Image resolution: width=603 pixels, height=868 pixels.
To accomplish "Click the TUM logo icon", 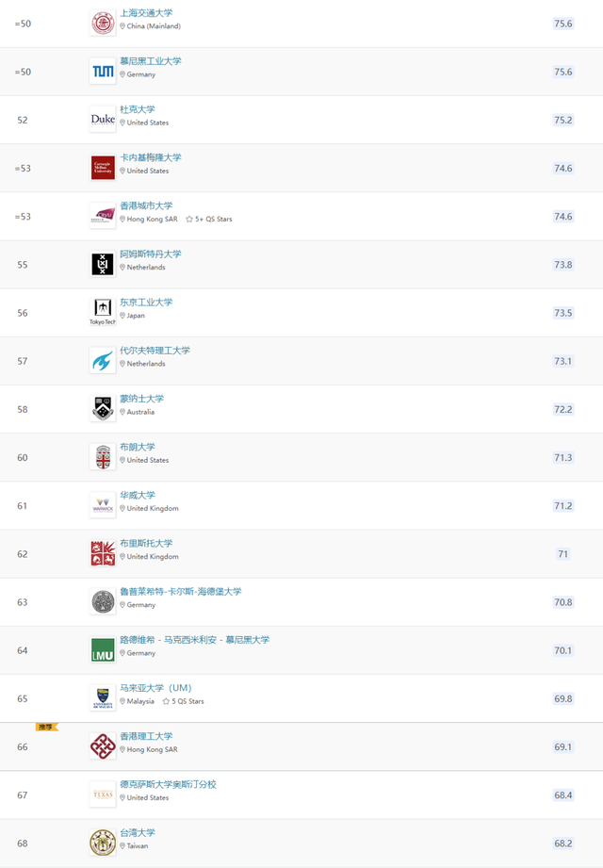I will tap(102, 71).
